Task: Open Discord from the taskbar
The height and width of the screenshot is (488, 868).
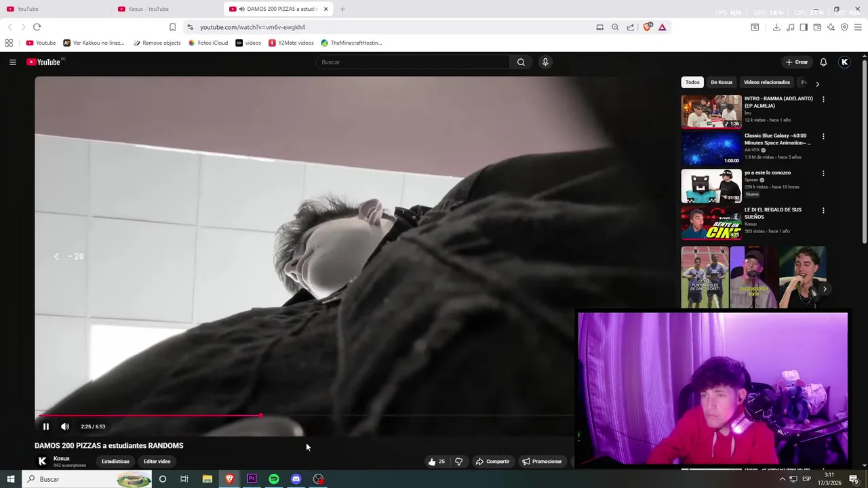Action: click(x=296, y=479)
